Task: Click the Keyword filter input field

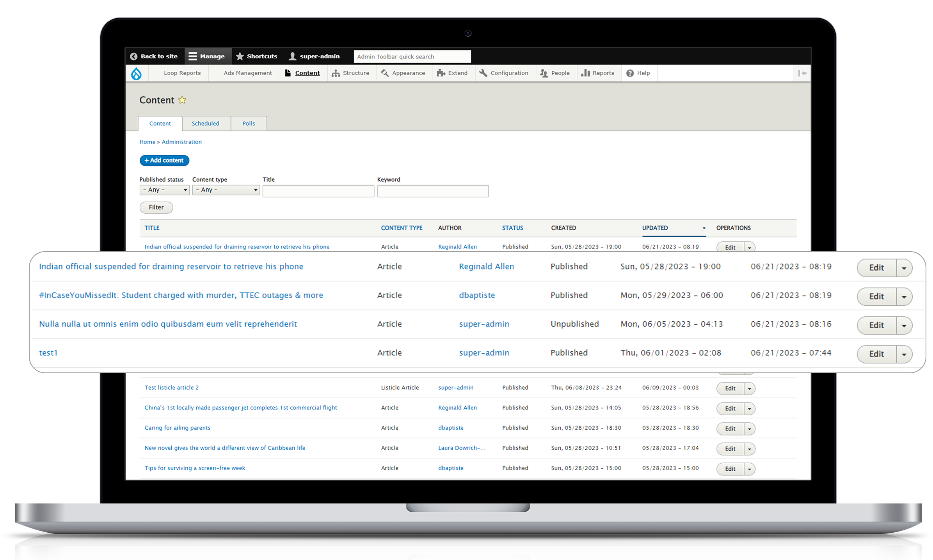Action: [433, 191]
